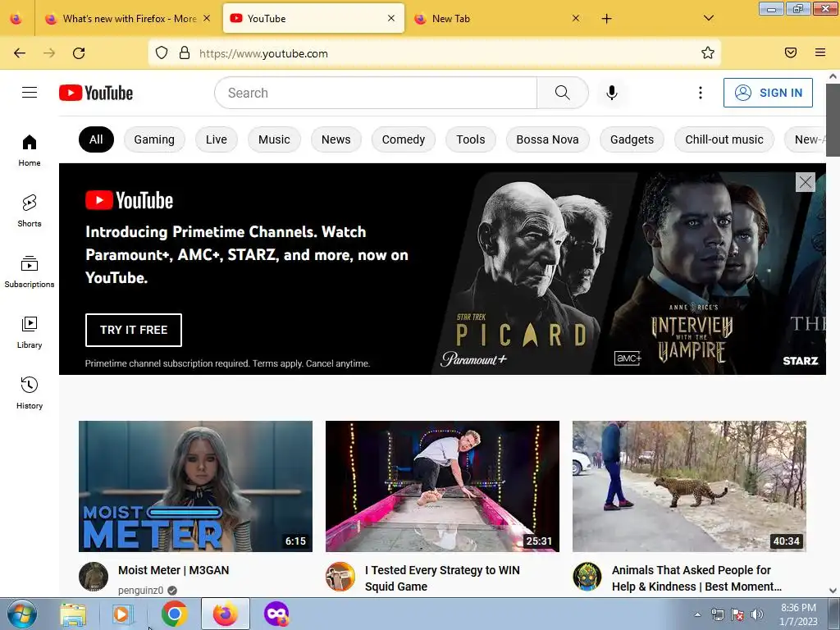Open the Moist Meter M3GAN video thumbnail
Screen dimensions: 840x630
[195, 486]
